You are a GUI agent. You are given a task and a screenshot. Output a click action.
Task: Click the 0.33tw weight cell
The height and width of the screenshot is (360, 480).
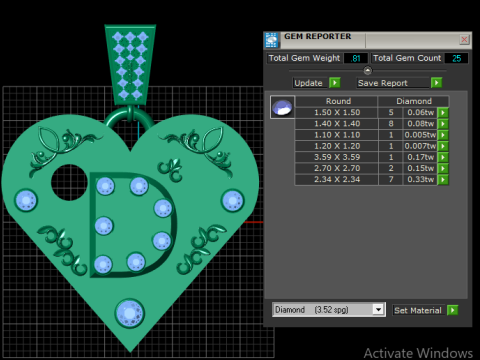tap(420, 180)
